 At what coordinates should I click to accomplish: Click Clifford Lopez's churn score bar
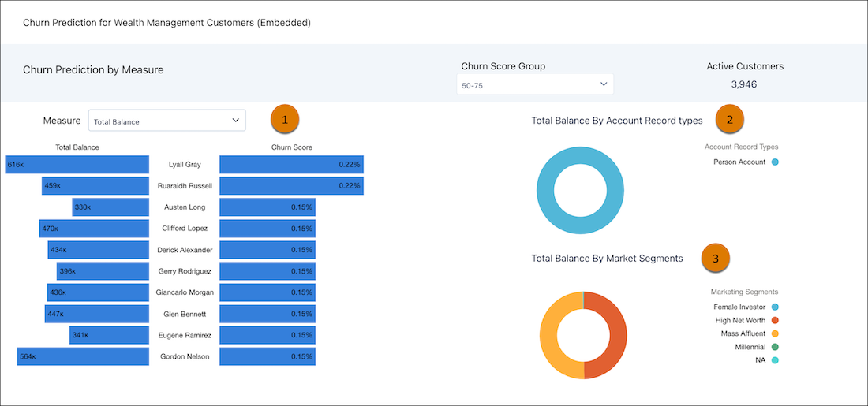pyautogui.click(x=268, y=229)
